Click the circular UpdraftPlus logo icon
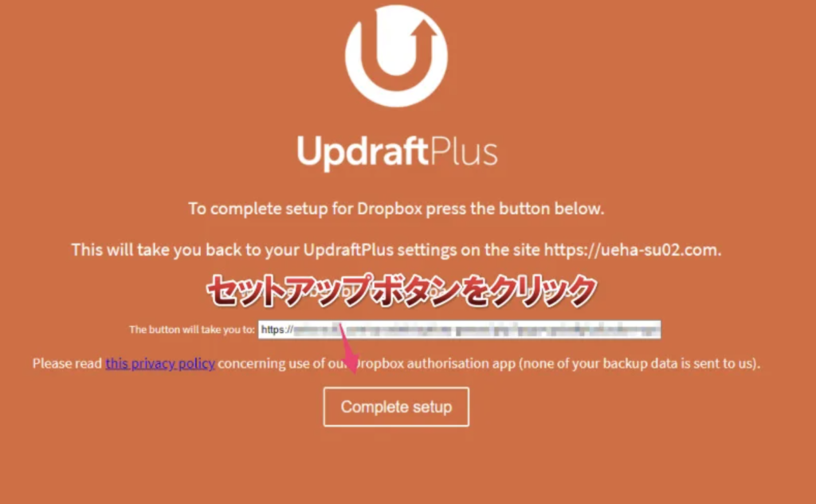Image resolution: width=816 pixels, height=504 pixels. click(x=397, y=57)
